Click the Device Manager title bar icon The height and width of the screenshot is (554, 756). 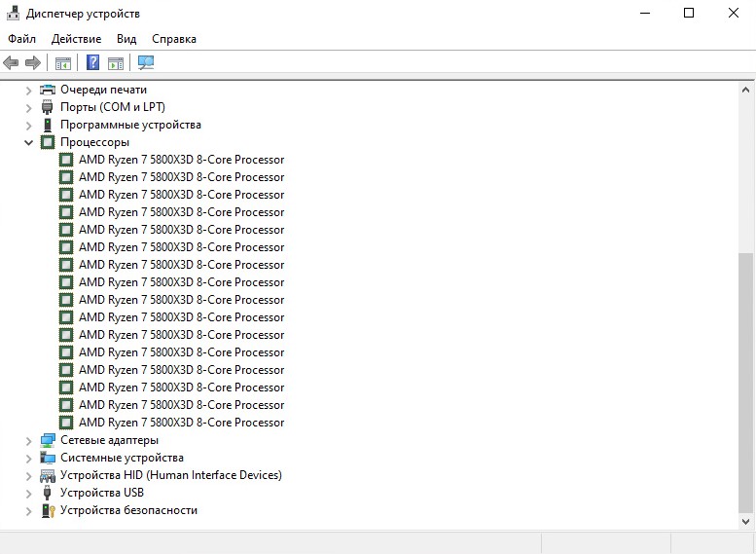13,13
